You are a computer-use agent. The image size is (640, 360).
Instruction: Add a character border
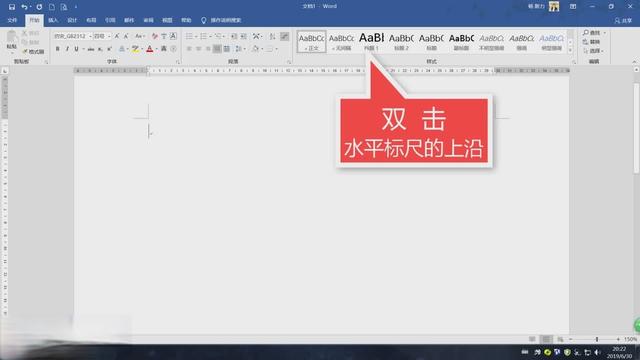pos(173,36)
